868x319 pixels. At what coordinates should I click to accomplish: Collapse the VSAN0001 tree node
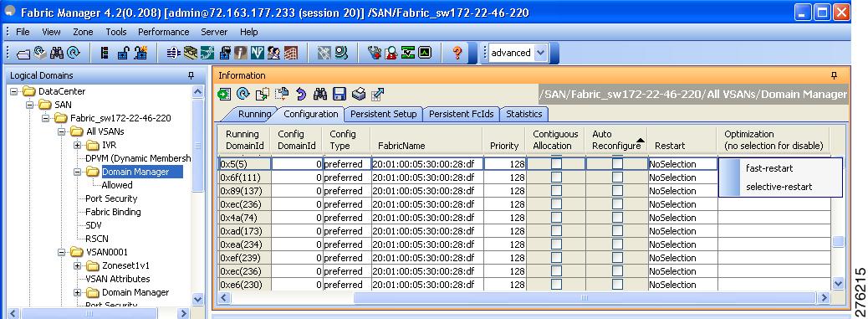tap(61, 252)
